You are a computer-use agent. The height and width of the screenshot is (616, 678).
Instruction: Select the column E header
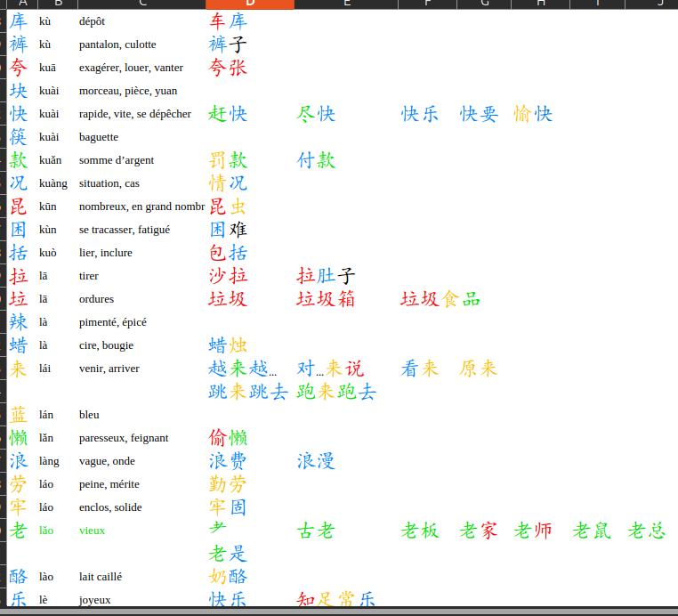[x=347, y=4]
